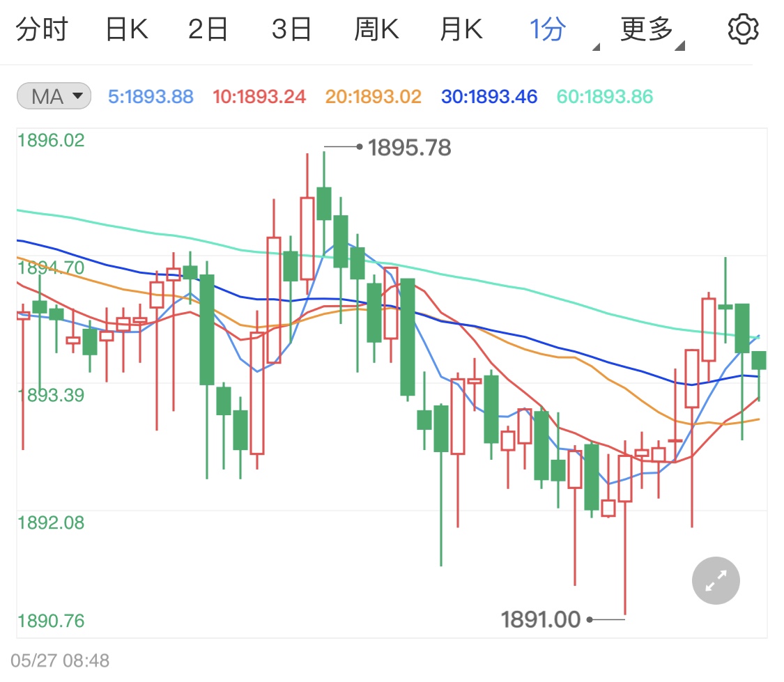784x682 pixels.
Task: Click the axis value 1893.39
Action: click(x=51, y=395)
